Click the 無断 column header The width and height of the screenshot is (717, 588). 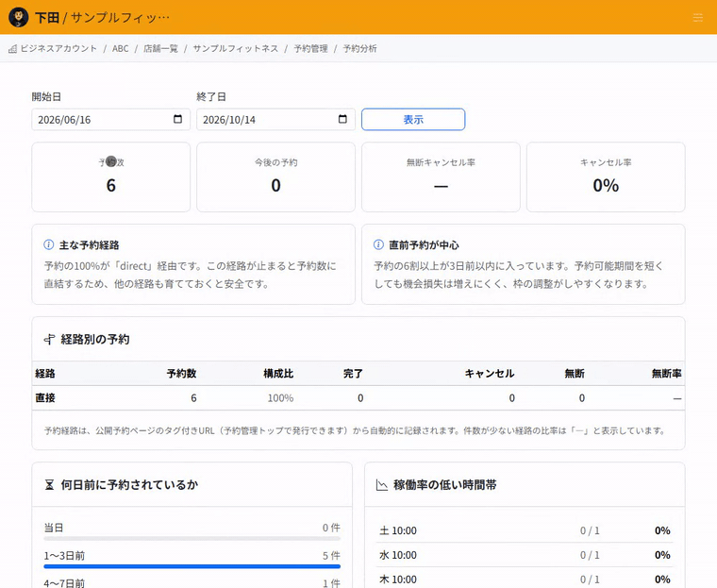tap(575, 374)
